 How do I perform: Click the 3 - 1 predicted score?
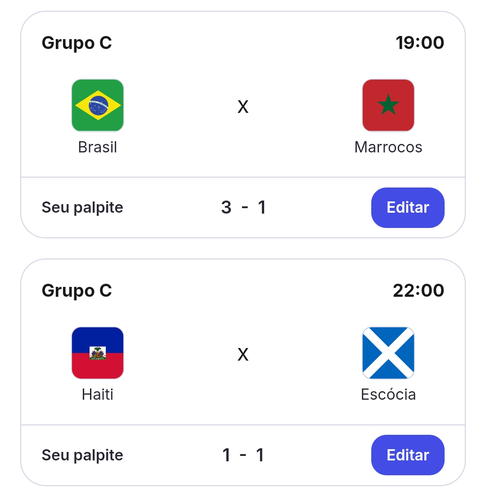coord(243,207)
